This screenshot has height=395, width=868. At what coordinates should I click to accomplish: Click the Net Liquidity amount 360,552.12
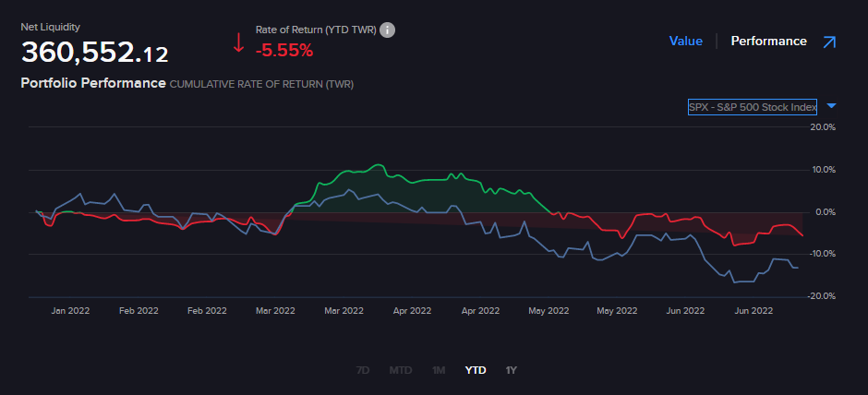coord(94,53)
